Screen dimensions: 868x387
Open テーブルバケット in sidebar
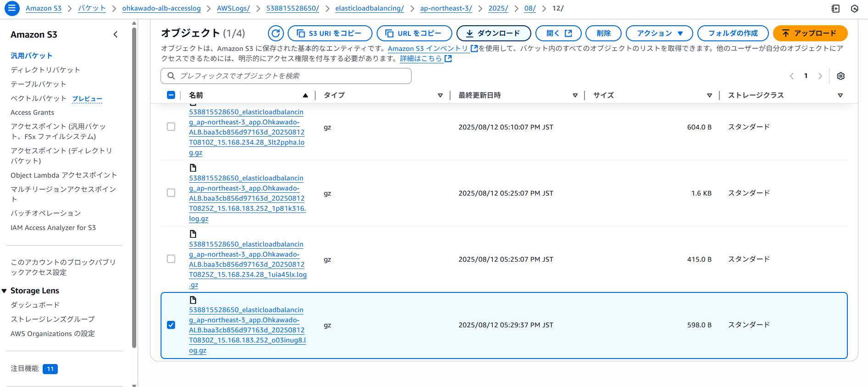click(39, 84)
